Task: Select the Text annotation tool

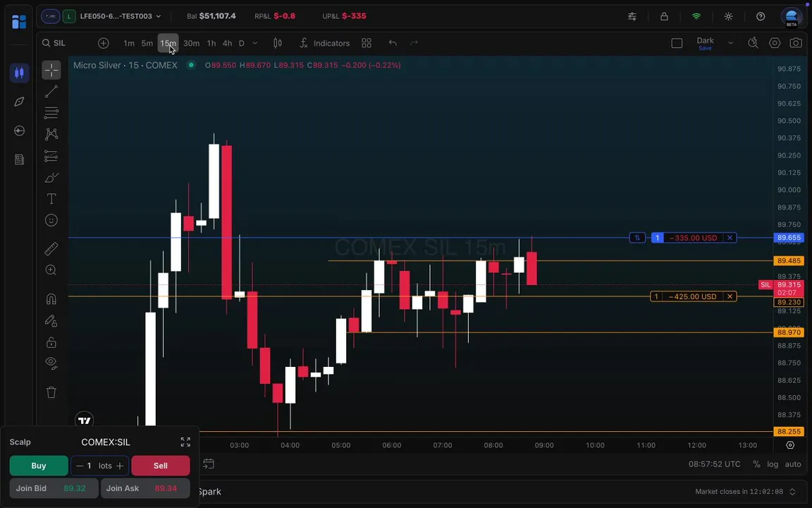Action: [51, 198]
